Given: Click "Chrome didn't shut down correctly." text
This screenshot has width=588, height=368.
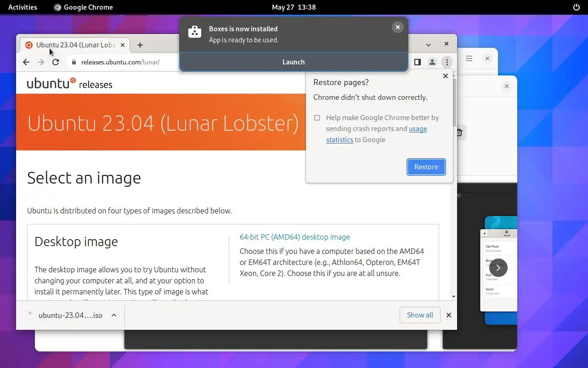Looking at the screenshot, I should (x=370, y=98).
